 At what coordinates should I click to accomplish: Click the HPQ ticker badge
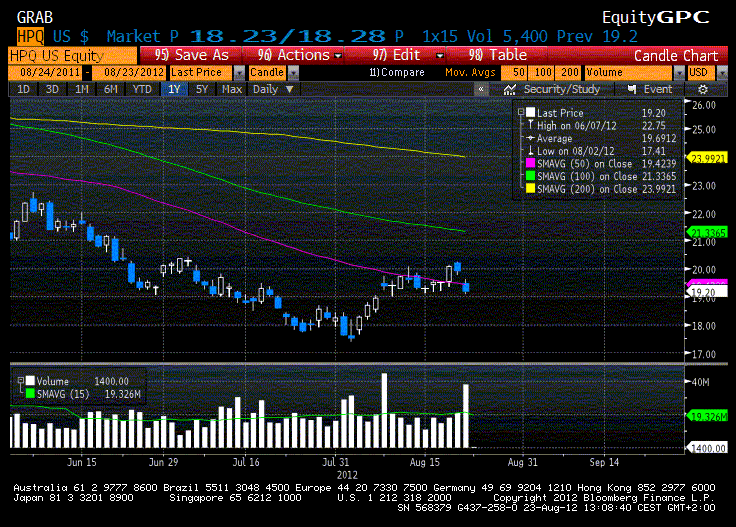click(x=31, y=36)
